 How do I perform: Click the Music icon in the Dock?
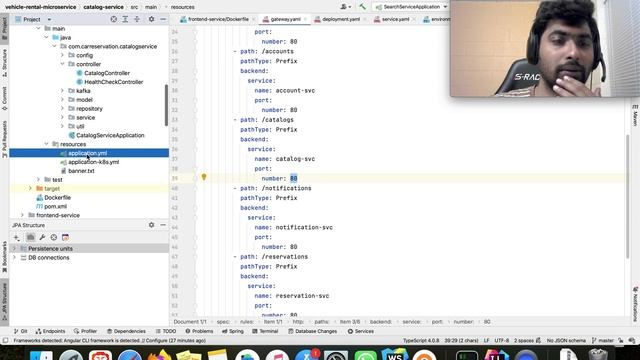[x=278, y=356]
